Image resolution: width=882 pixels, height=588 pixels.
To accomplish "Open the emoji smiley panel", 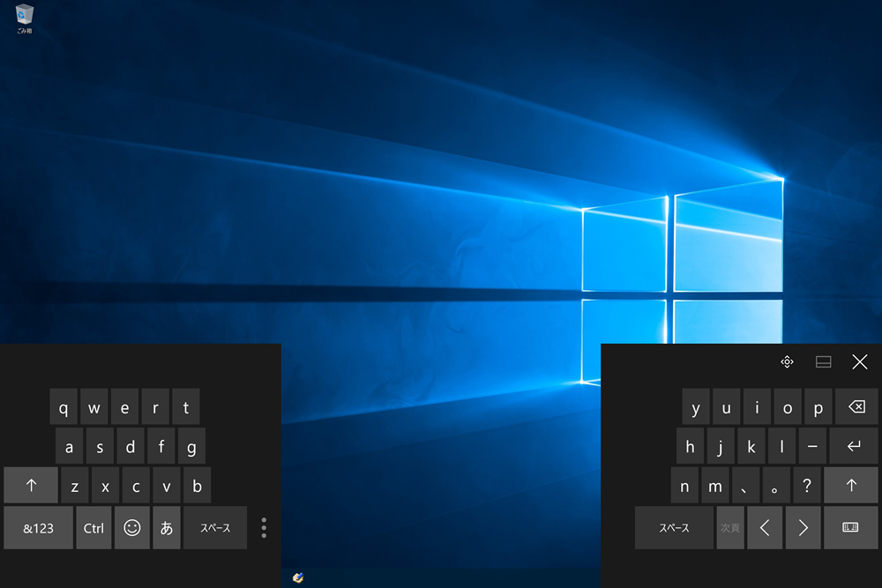I will click(x=132, y=528).
